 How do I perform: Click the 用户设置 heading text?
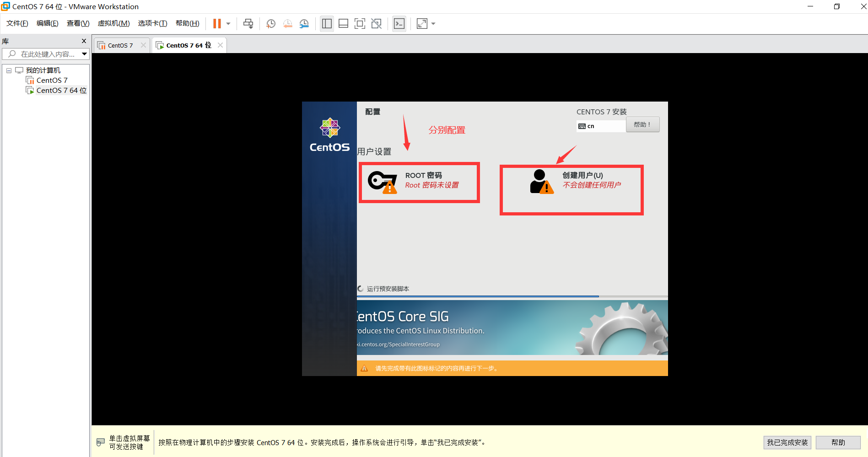(x=374, y=151)
